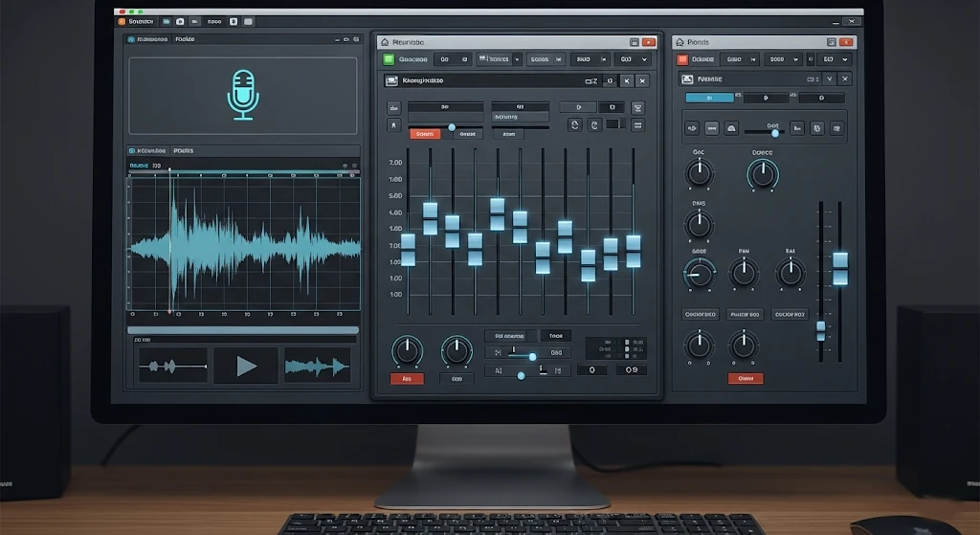Open the dropdown with monitor icon in middle window

pyautogui.click(x=500, y=59)
